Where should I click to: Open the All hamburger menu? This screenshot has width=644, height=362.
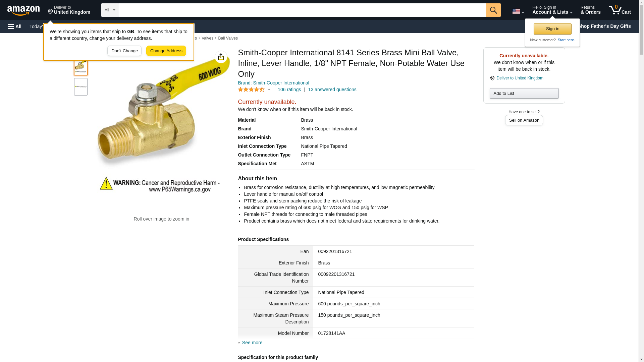point(15,26)
